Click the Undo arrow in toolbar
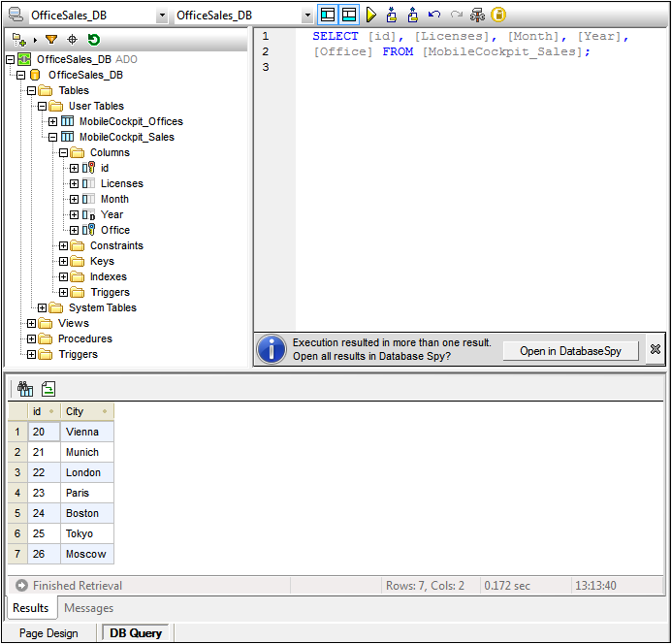The height and width of the screenshot is (644, 672). (434, 16)
